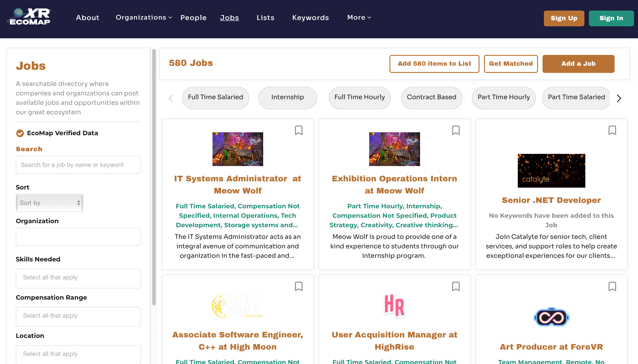The height and width of the screenshot is (364, 638).
Task: Click IT Systems Administrator keyword tags
Action: click(x=238, y=216)
